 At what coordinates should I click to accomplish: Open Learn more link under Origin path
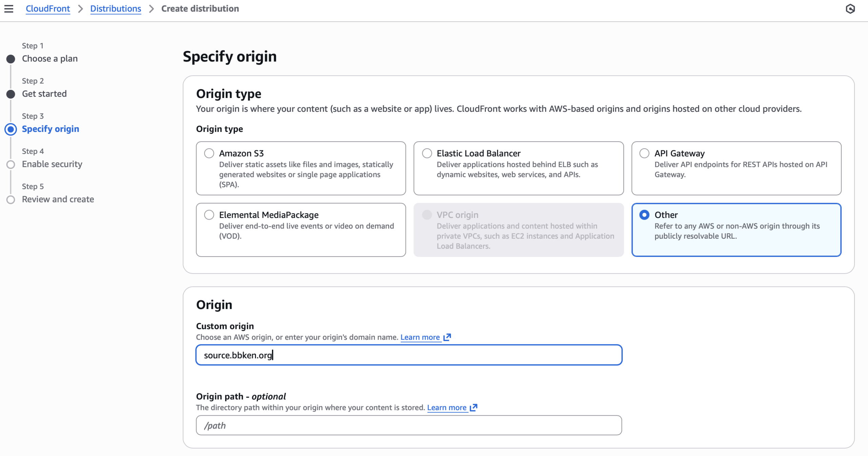[447, 408]
